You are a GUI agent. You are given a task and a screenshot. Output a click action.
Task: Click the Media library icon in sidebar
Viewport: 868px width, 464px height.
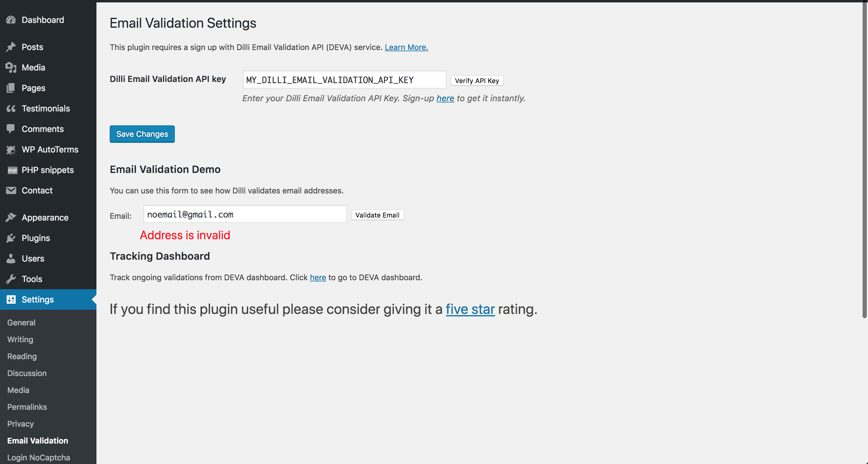coord(11,67)
